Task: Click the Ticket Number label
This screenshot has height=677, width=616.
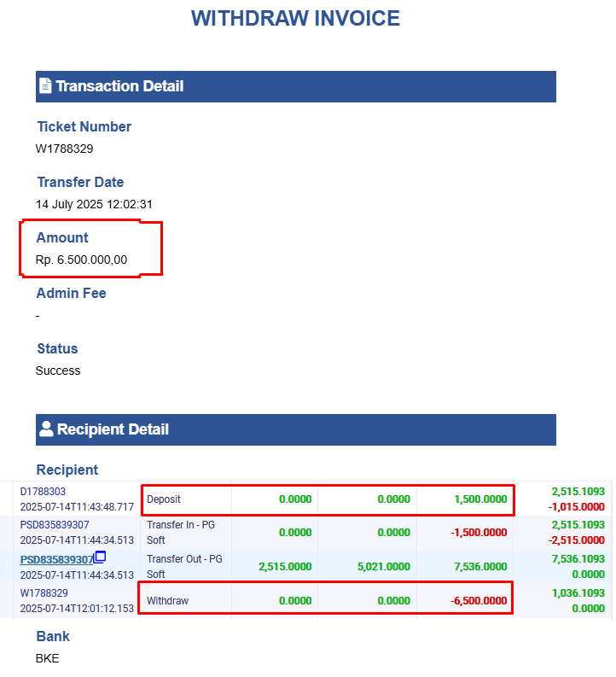Action: [x=84, y=126]
